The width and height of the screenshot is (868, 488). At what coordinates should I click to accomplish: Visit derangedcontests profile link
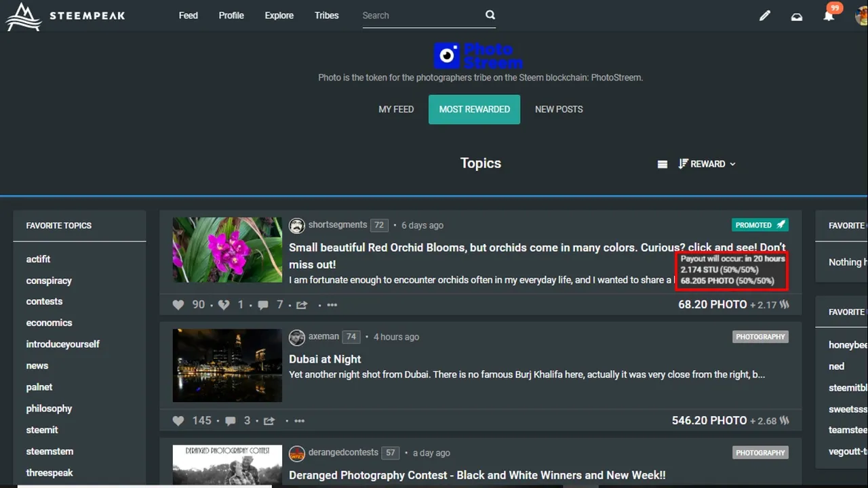tap(342, 453)
